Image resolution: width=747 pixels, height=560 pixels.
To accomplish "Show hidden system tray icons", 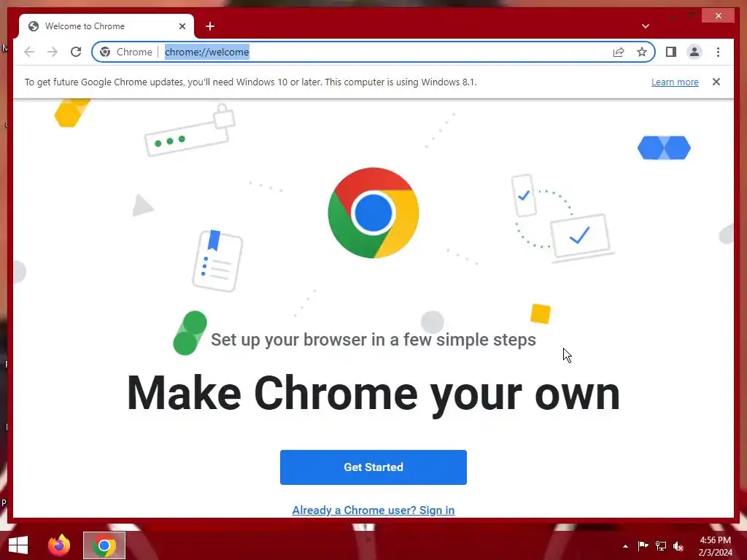I will pos(625,546).
